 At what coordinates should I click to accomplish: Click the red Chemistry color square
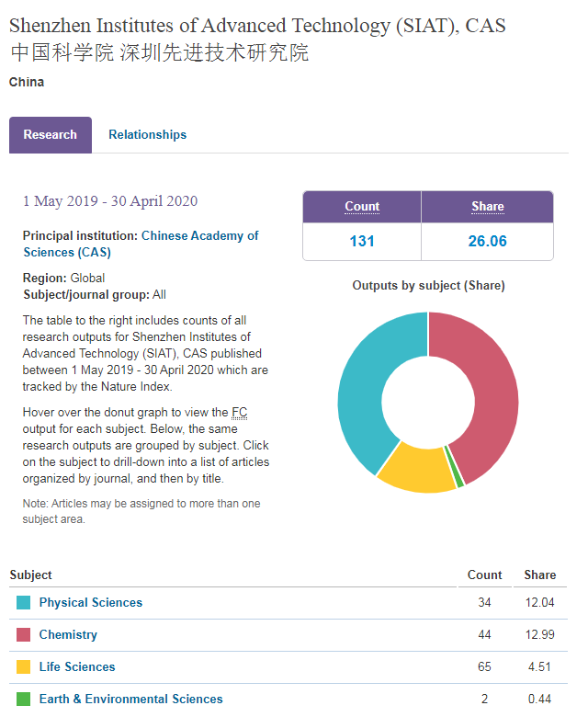[23, 635]
